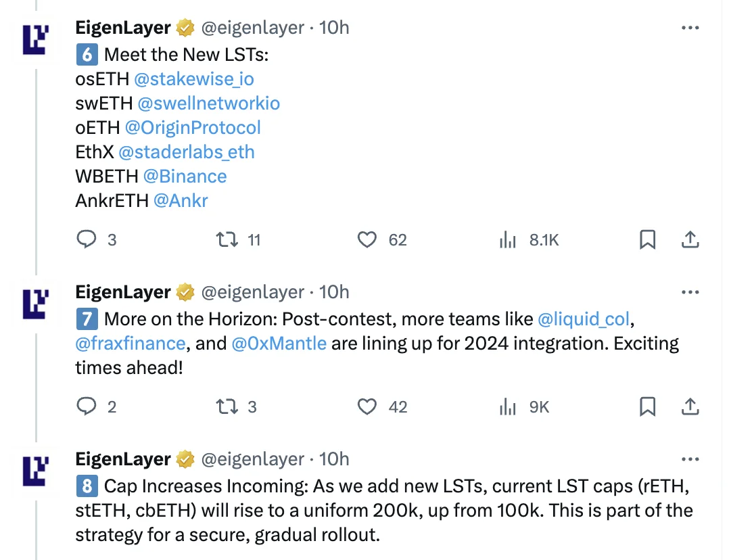Share the More on the Horizon tweet
Viewport: 729px width, 560px height.
(x=689, y=406)
